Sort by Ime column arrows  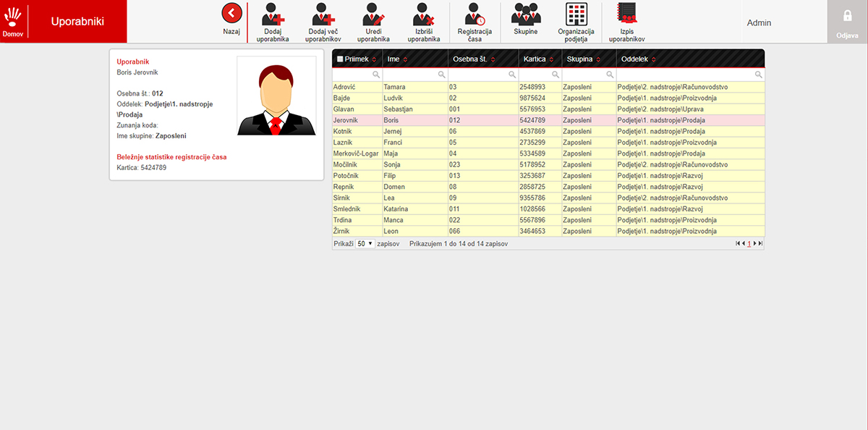click(x=405, y=59)
